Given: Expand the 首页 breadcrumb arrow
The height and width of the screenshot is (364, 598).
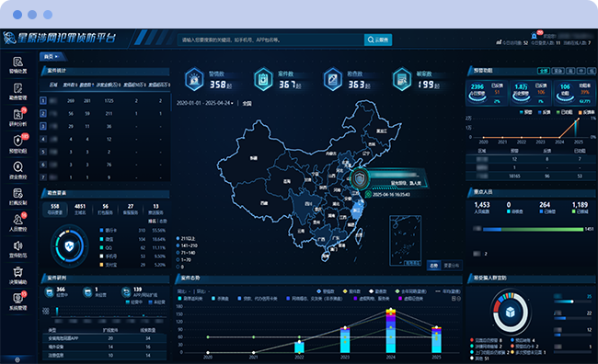Looking at the screenshot, I should pos(56,56).
